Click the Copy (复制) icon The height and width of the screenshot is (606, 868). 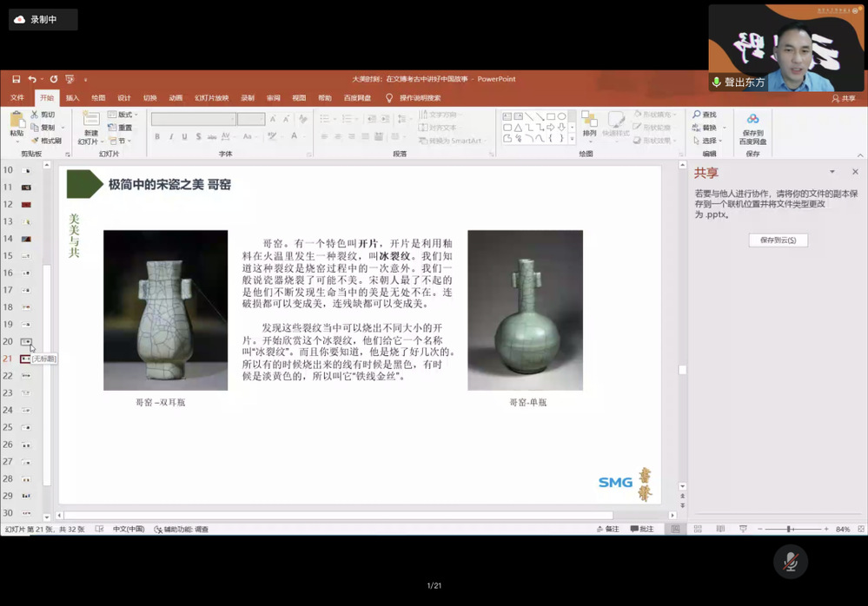[35, 127]
